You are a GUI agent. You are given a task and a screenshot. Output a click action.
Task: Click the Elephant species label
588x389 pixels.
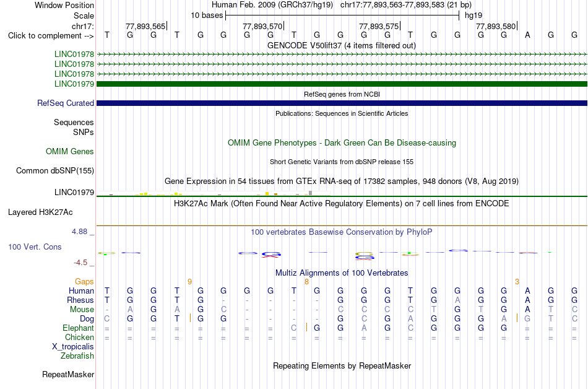tap(78, 328)
